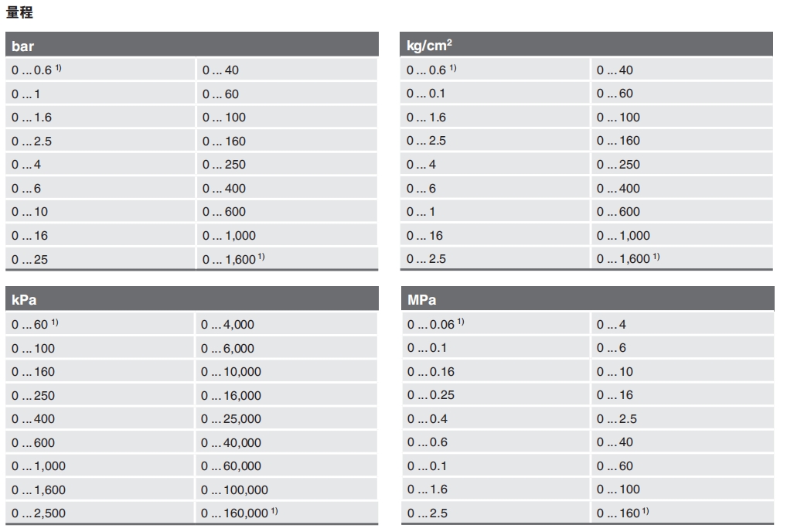Click the 0 ... 0.4 cell

point(428,418)
